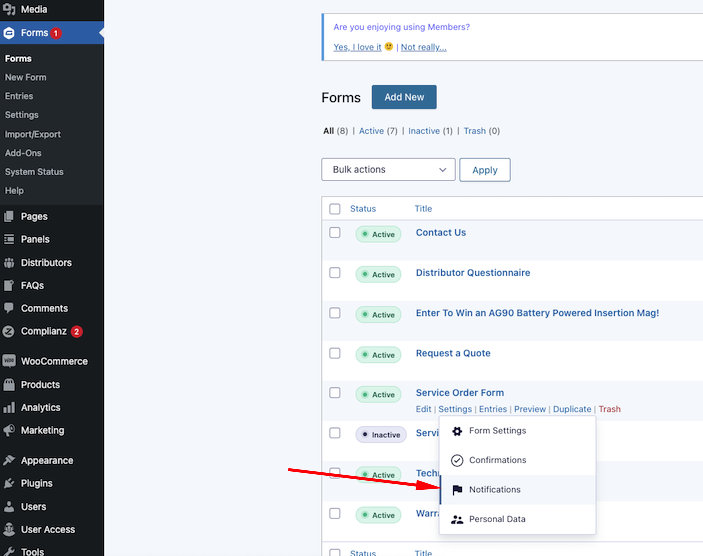Select Form Settings from popup menu

[517, 431]
